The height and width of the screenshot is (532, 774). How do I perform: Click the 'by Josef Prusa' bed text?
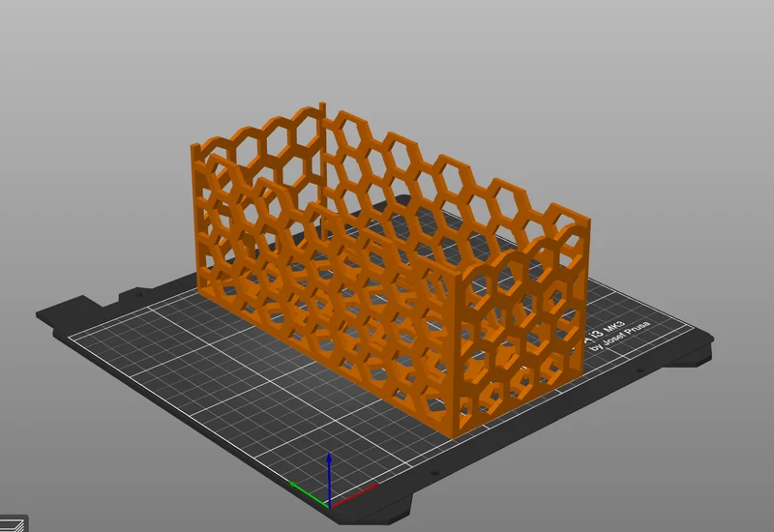[x=621, y=337]
